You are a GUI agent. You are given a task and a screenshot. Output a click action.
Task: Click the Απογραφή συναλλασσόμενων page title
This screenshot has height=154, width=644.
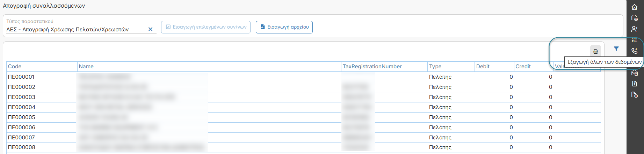44,6
